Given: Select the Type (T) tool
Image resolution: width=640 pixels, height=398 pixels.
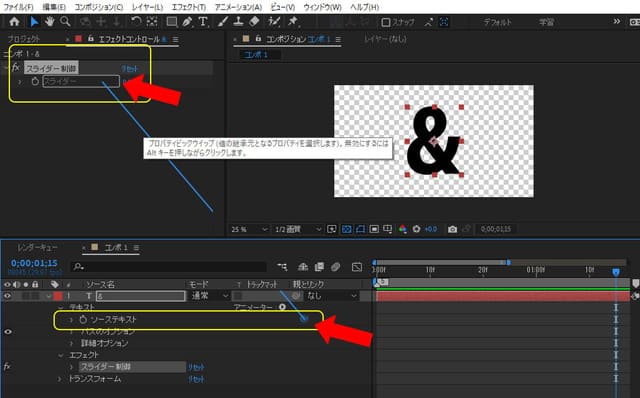Looking at the screenshot, I should click(203, 22).
